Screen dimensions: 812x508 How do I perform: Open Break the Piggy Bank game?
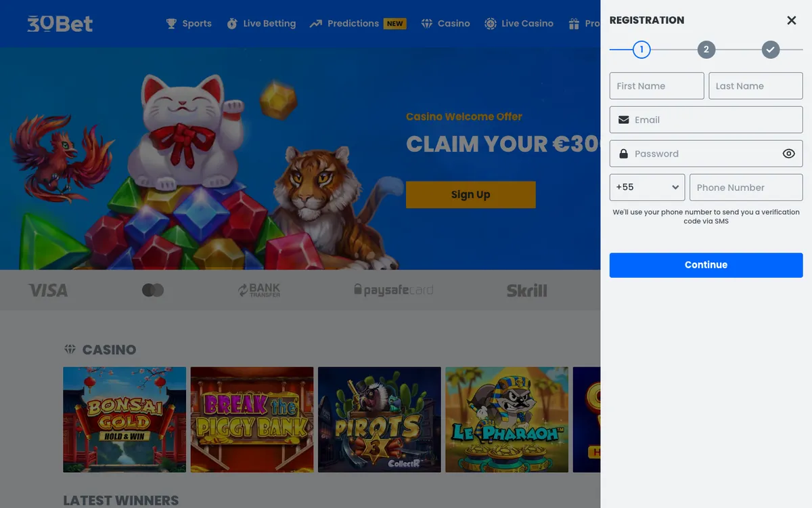click(252, 420)
